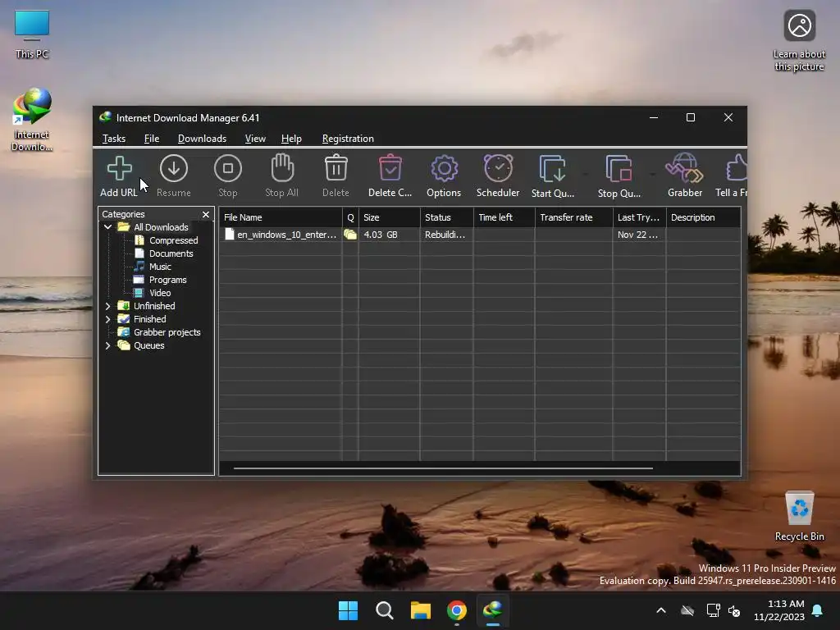The image size is (840, 630).
Task: Click the 4.03 GB size cell
Action: point(381,235)
